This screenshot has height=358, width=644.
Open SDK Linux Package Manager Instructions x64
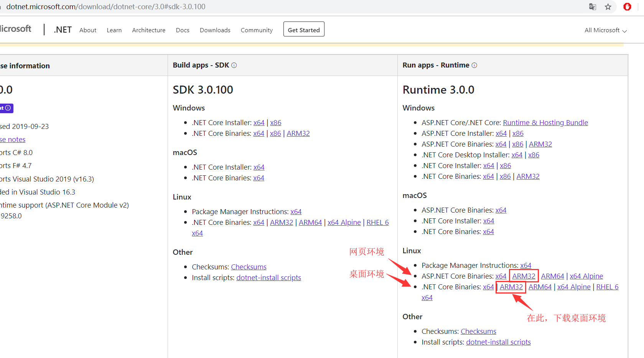point(296,212)
